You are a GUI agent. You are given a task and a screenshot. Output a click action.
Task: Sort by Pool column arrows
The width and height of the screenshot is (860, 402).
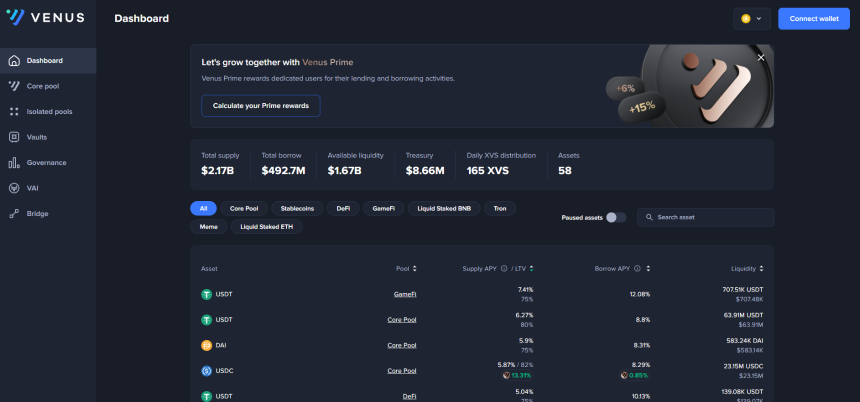click(x=415, y=269)
